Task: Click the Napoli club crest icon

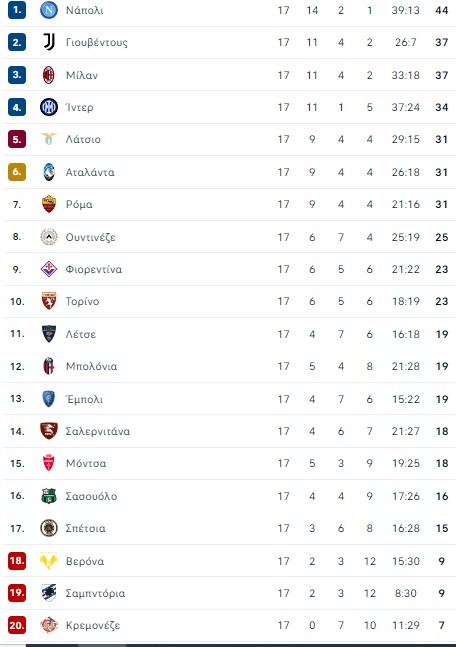Action: tap(49, 10)
